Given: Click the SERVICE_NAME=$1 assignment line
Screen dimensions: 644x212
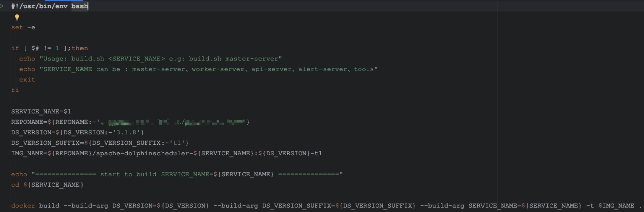Looking at the screenshot, I should [41, 111].
